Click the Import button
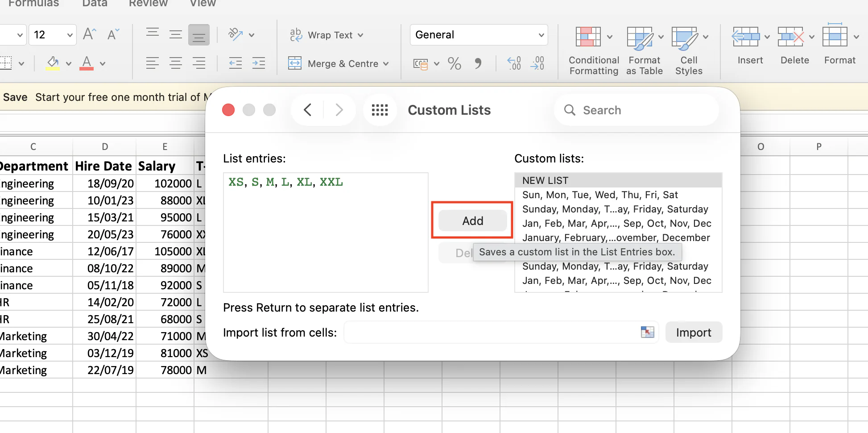 tap(694, 332)
